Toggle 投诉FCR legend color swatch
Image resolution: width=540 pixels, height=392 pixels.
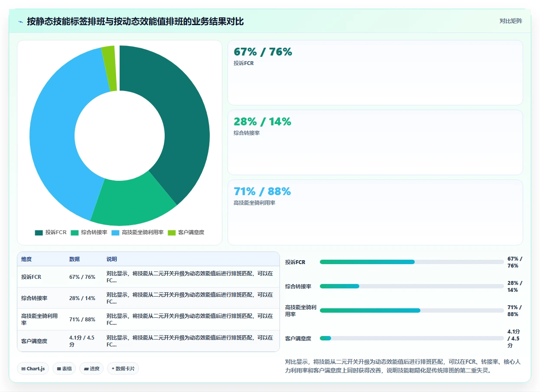click(x=39, y=233)
